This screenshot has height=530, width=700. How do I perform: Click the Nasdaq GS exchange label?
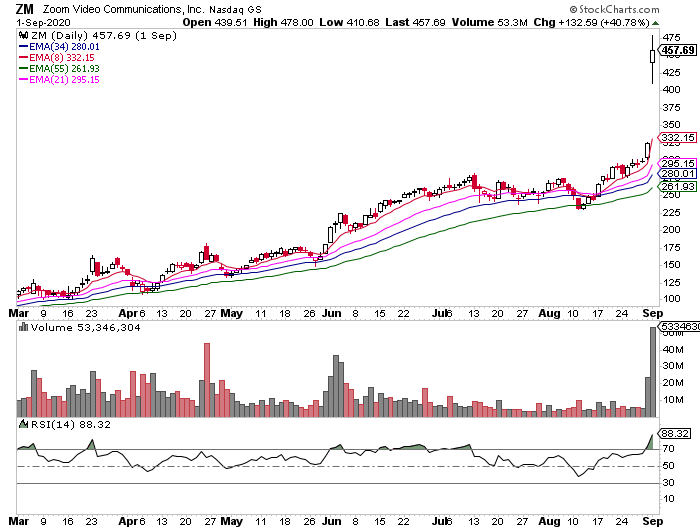coord(235,9)
